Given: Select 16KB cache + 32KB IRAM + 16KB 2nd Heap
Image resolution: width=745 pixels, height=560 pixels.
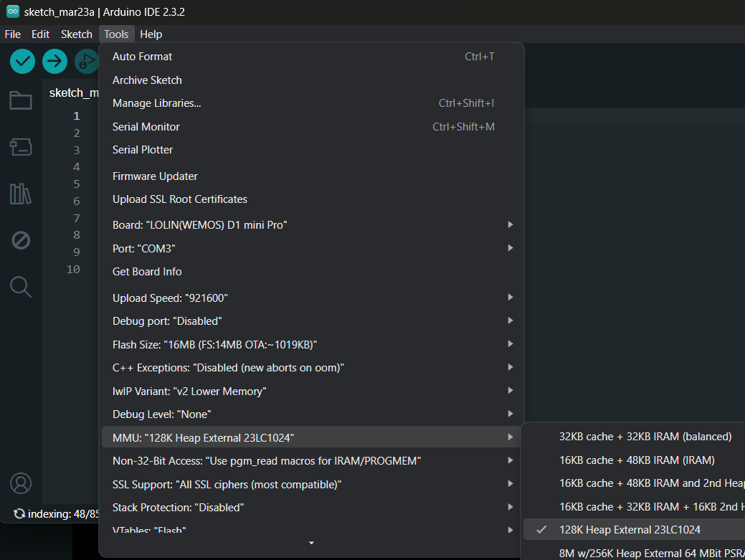Looking at the screenshot, I should (635, 507).
